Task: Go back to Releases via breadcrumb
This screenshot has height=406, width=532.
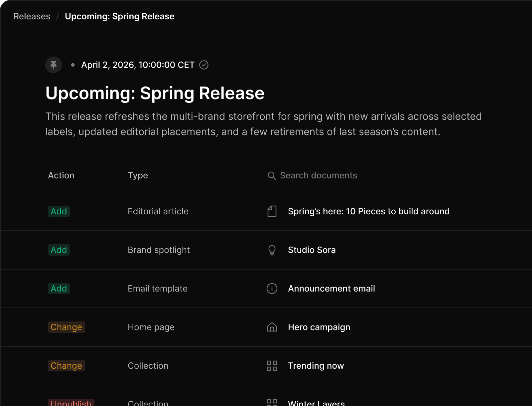Action: tap(32, 16)
